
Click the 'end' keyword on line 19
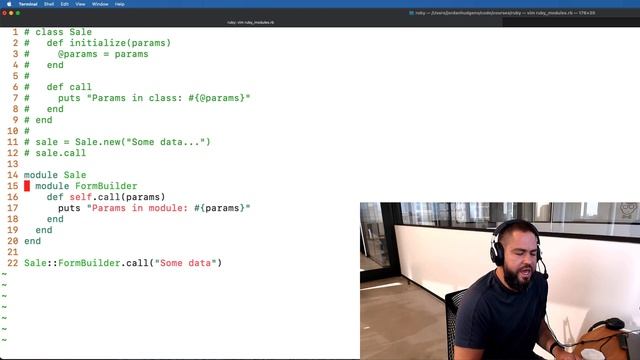44,230
